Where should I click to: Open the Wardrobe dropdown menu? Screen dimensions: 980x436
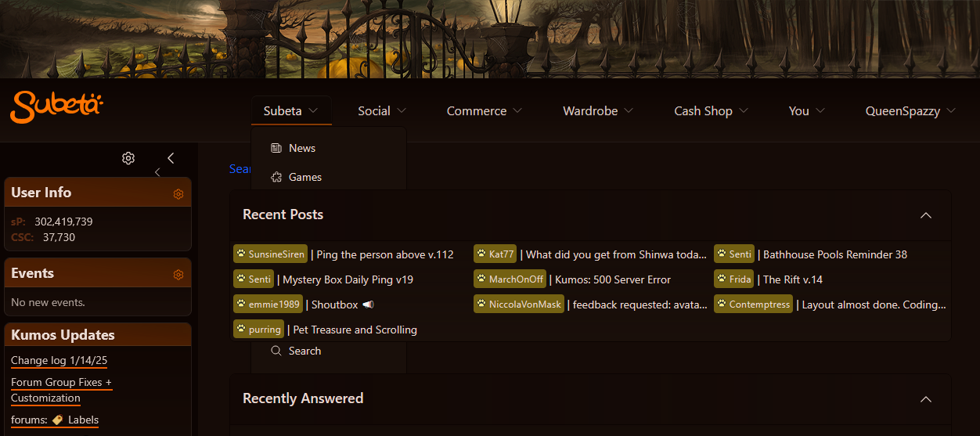pos(598,111)
